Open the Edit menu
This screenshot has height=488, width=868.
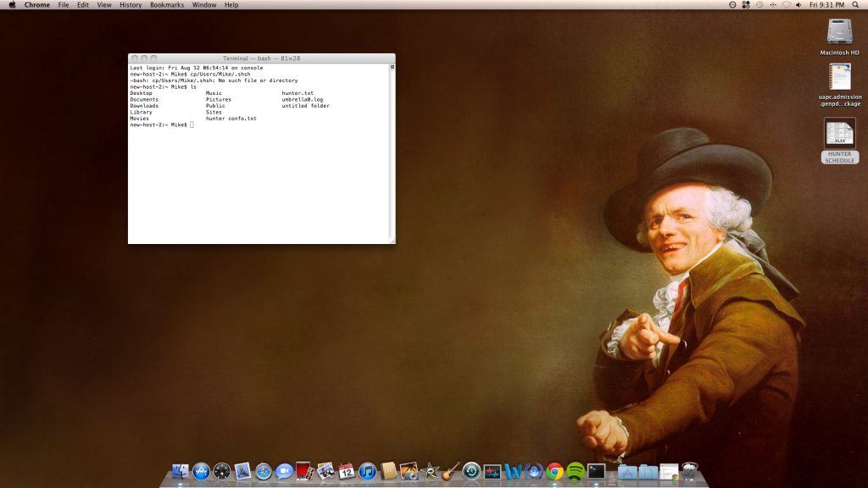(x=83, y=5)
